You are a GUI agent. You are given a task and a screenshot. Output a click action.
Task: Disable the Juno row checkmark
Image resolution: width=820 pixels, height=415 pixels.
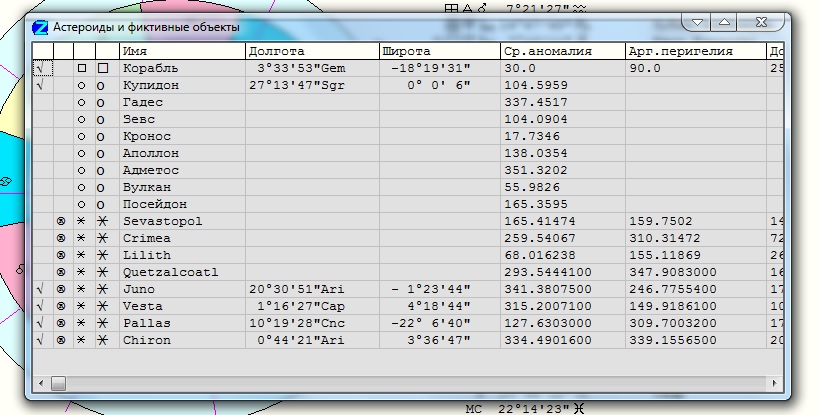[x=40, y=289]
